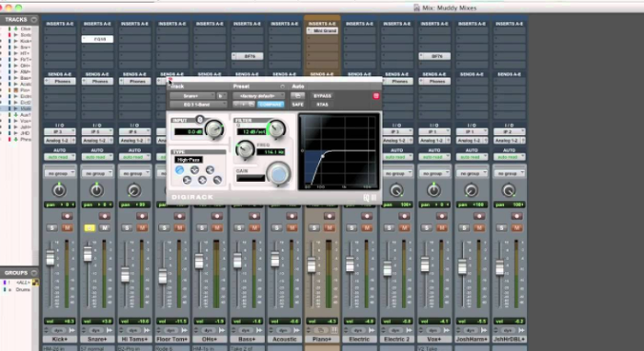
Task: Open the EQ 3 1-Band plugin selector
Action: tap(199, 105)
